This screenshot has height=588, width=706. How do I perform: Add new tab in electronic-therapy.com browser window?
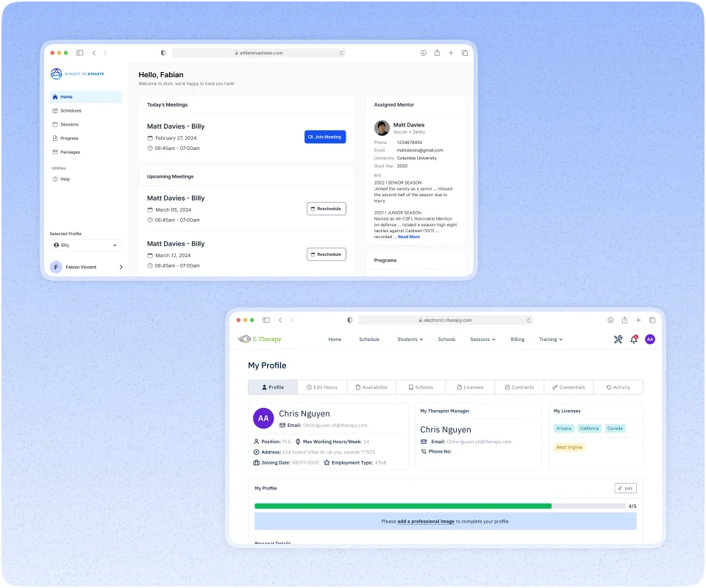point(638,320)
